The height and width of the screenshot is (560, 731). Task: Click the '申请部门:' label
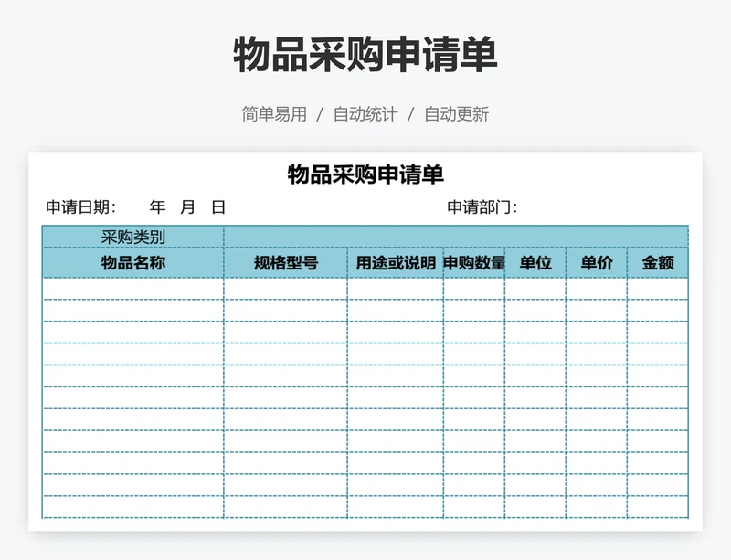pyautogui.click(x=482, y=207)
